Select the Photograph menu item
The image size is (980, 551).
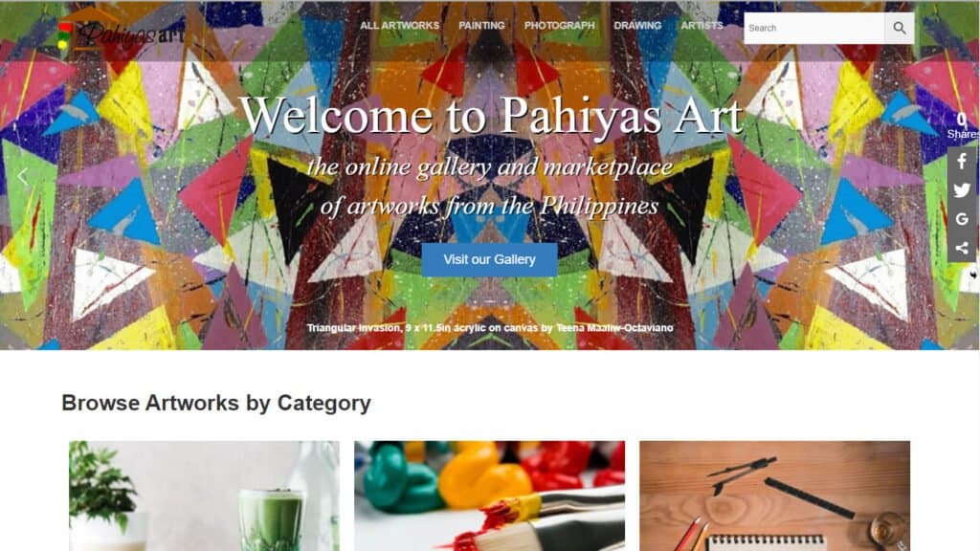click(x=559, y=26)
